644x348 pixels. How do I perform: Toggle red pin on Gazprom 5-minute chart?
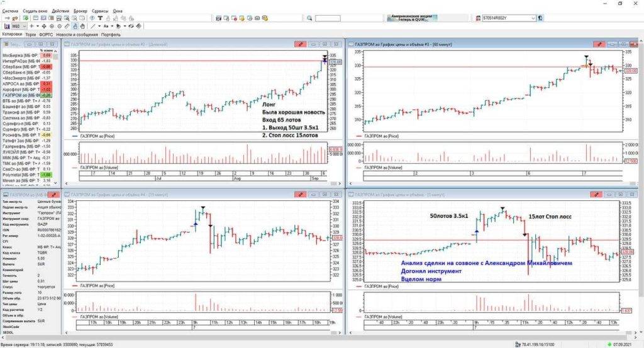pyautogui.click(x=596, y=195)
